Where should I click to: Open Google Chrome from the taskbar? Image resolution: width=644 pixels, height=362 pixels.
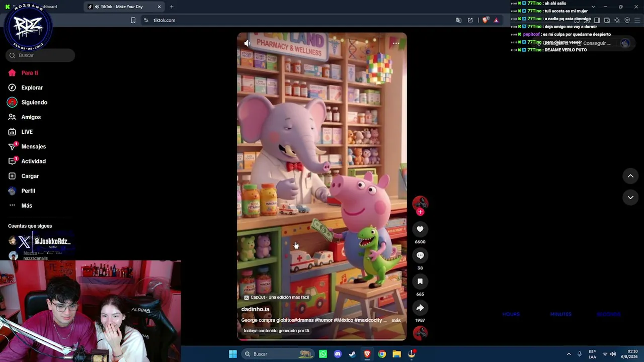[382, 354]
